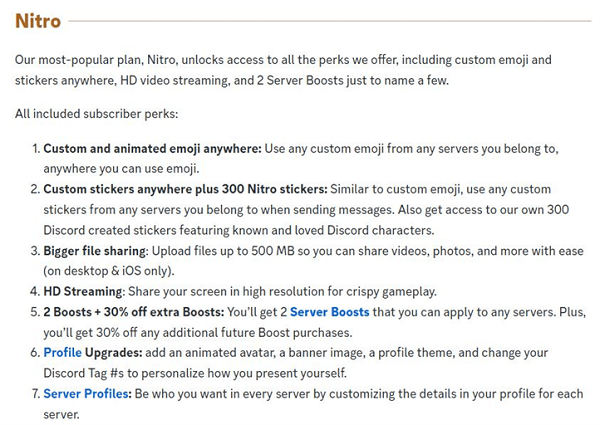Click 'Upload files up to 500 MB' text
Screen dimensions: 600x425
pos(223,251)
